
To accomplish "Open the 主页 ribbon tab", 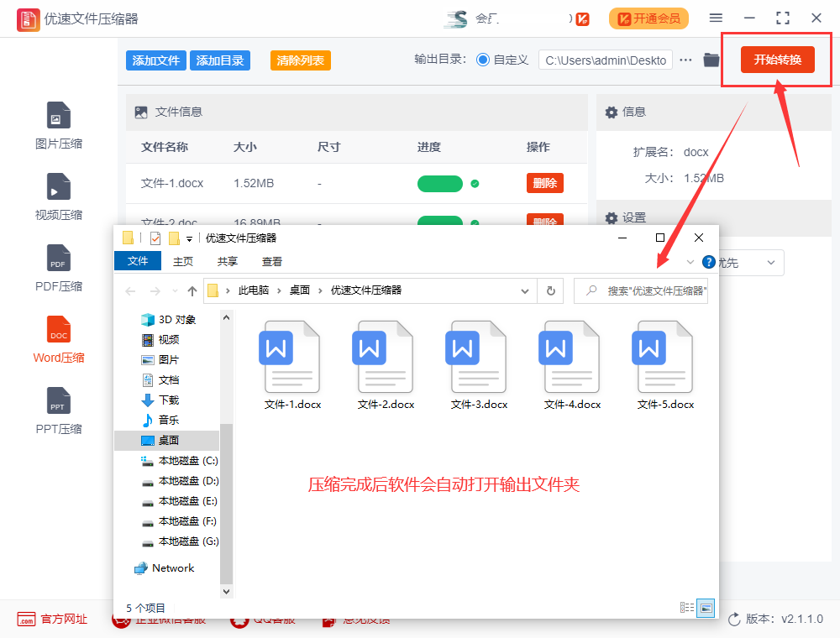I will (182, 261).
